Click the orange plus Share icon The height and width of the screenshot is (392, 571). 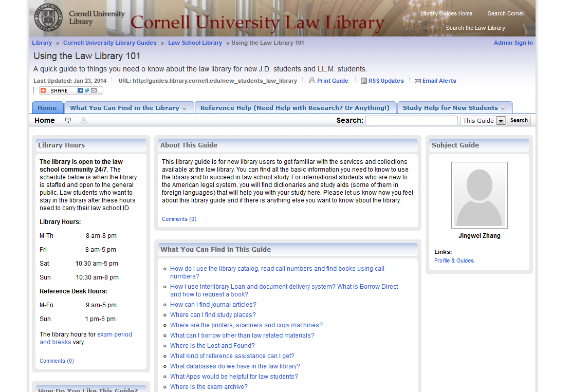pos(43,90)
